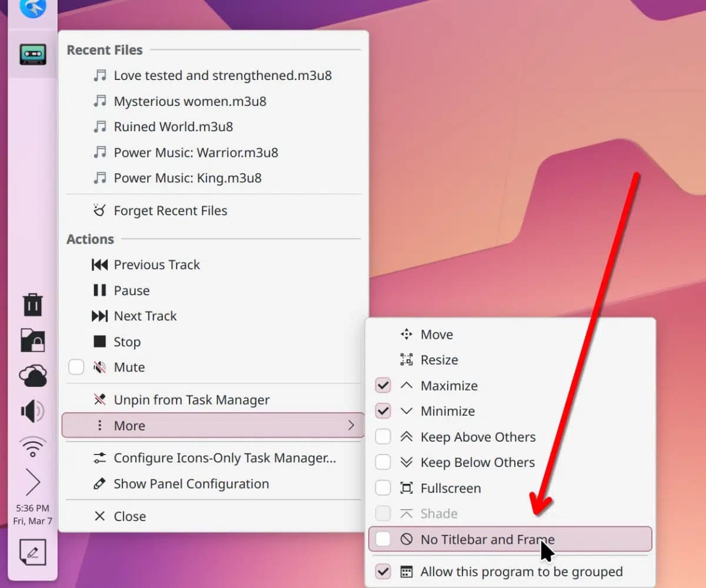Screen dimensions: 706x588
Task: Open Ruined World.m3u8 playlist
Action: [213, 127]
